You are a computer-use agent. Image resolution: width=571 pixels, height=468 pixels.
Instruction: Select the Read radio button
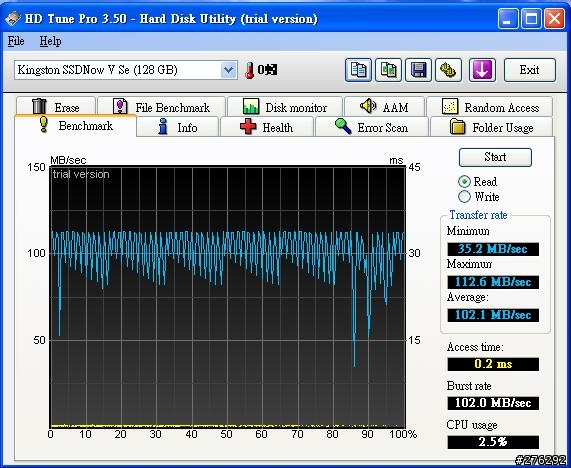tap(464, 181)
